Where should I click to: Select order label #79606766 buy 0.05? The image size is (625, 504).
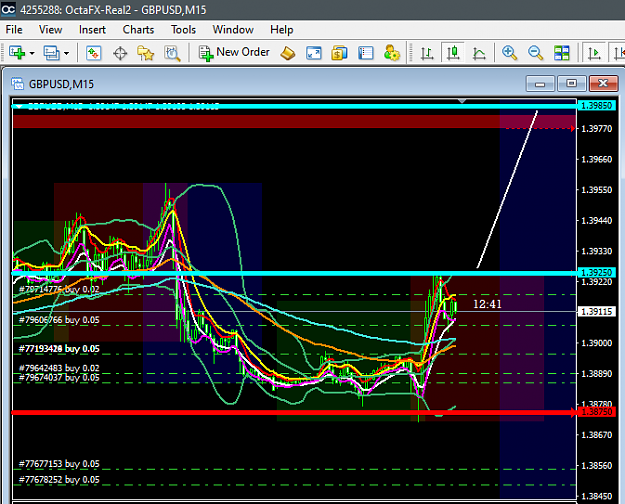click(59, 320)
